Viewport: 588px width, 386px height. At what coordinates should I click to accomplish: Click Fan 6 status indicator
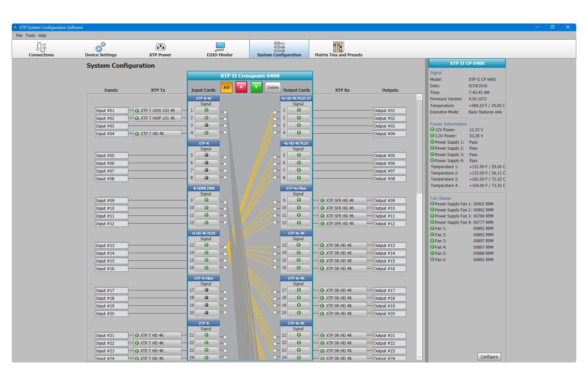pos(432,259)
